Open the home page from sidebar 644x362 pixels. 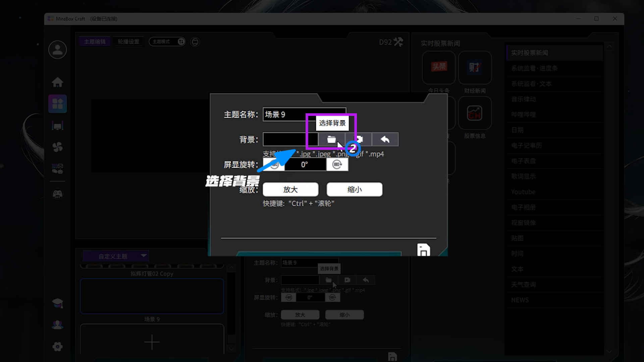(57, 82)
